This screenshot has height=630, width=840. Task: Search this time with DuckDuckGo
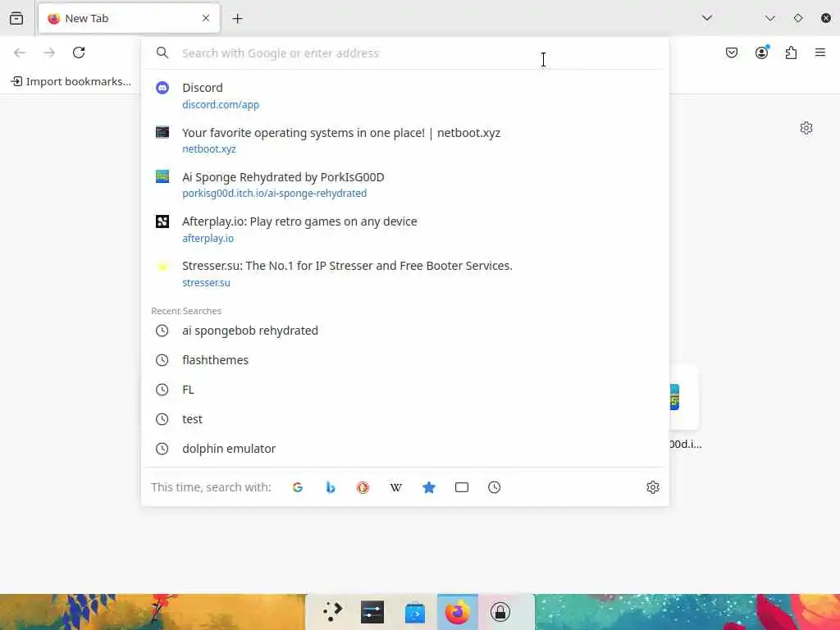[363, 487]
